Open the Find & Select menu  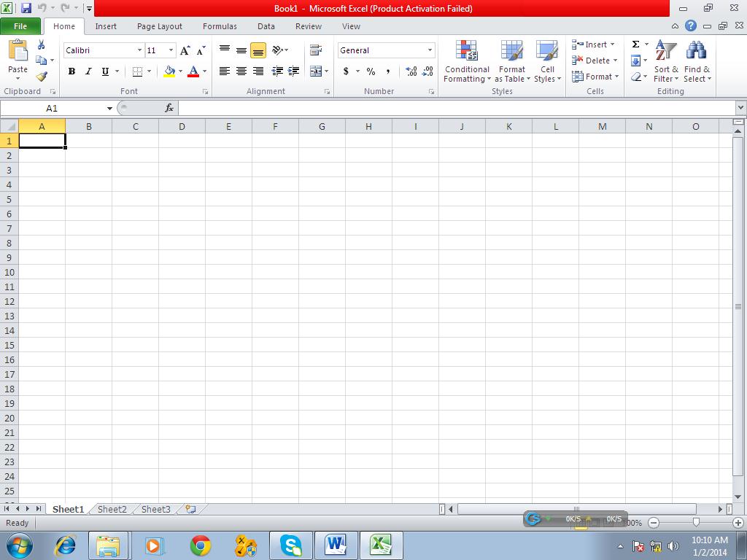coord(697,62)
